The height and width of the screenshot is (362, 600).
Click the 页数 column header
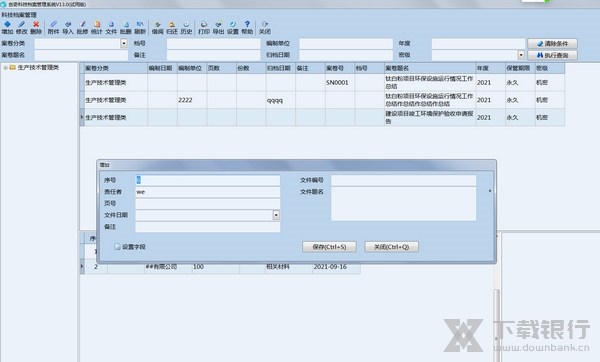coord(222,68)
